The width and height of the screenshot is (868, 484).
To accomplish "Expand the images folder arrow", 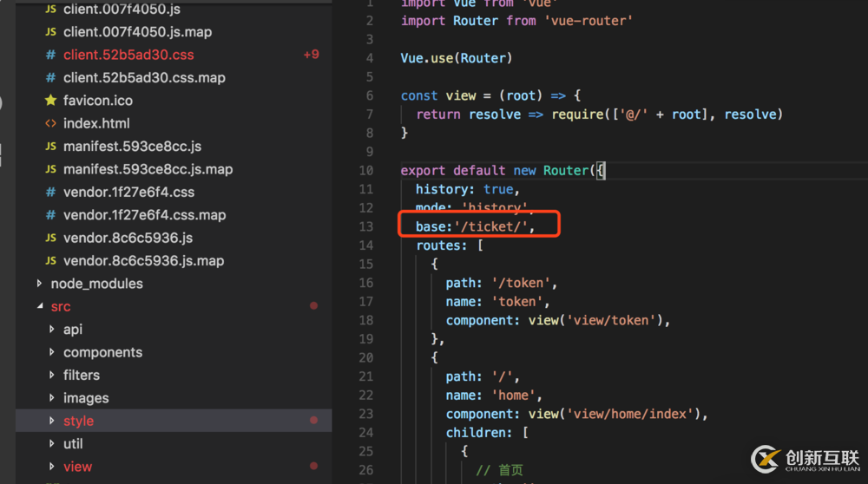I will point(51,398).
